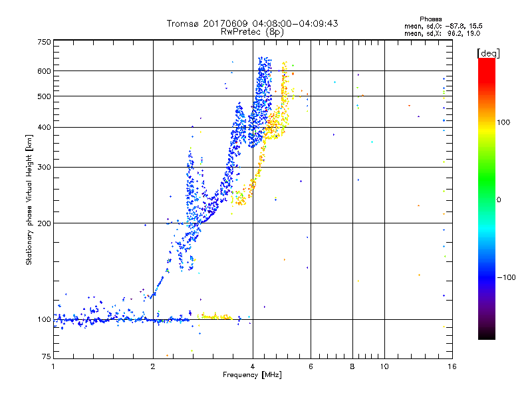Select the 'mean, sd,X: 96.2, 19.0' line
532x399 pixels.
click(x=442, y=33)
